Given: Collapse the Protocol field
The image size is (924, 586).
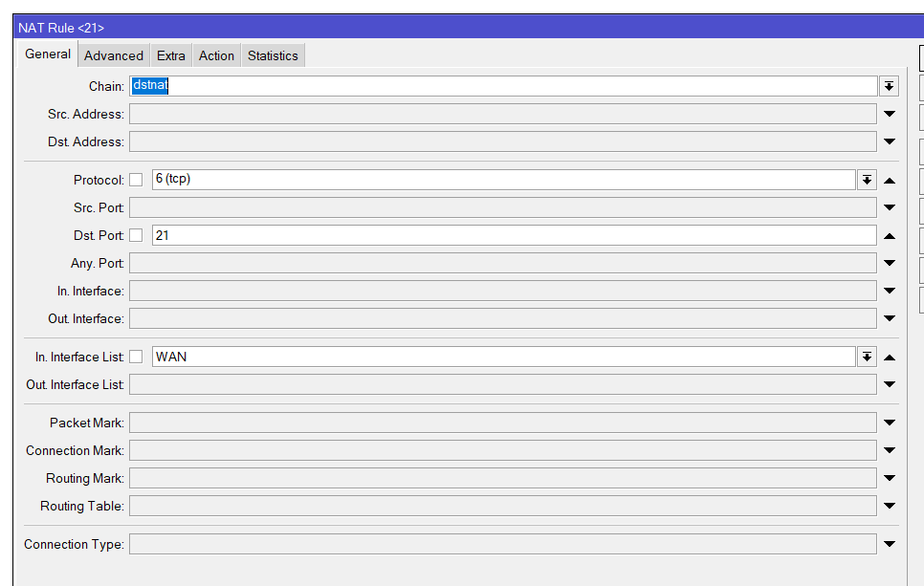Looking at the screenshot, I should coord(890,181).
